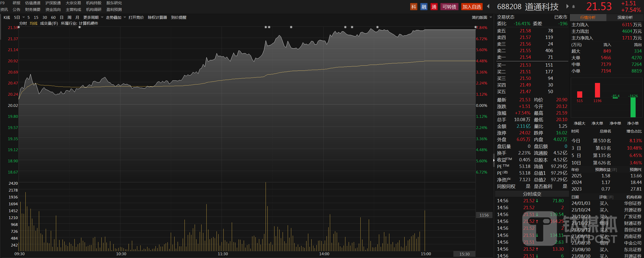Image resolution: width=644 pixels, height=258 pixels.
Task: Click the orange 科 board badge
Action: [413, 7]
